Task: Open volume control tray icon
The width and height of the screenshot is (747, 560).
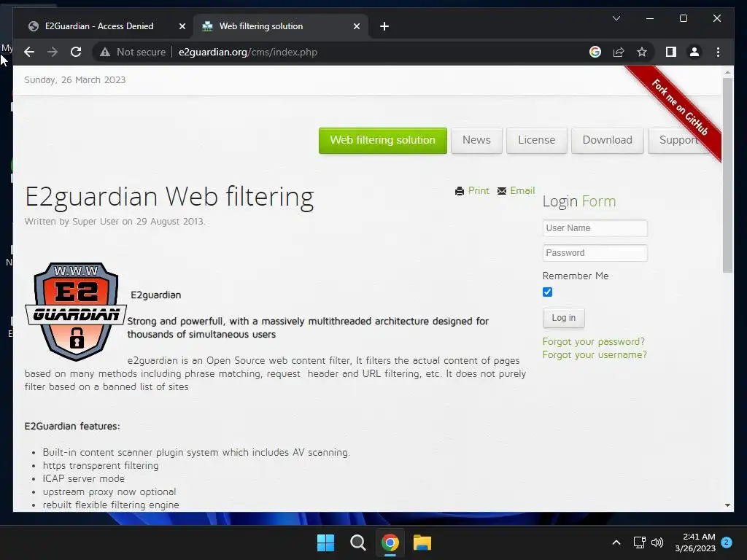Action: tap(657, 542)
